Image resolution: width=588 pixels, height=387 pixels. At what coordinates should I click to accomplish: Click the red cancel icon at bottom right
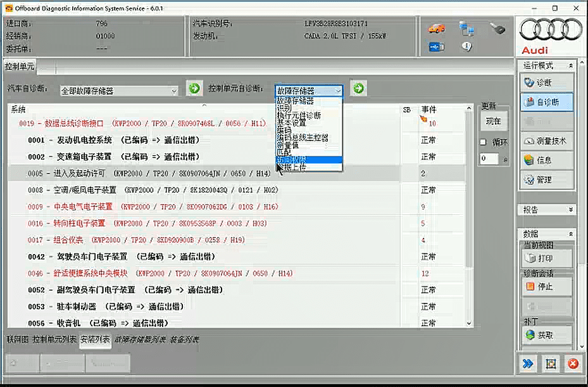pos(573,364)
